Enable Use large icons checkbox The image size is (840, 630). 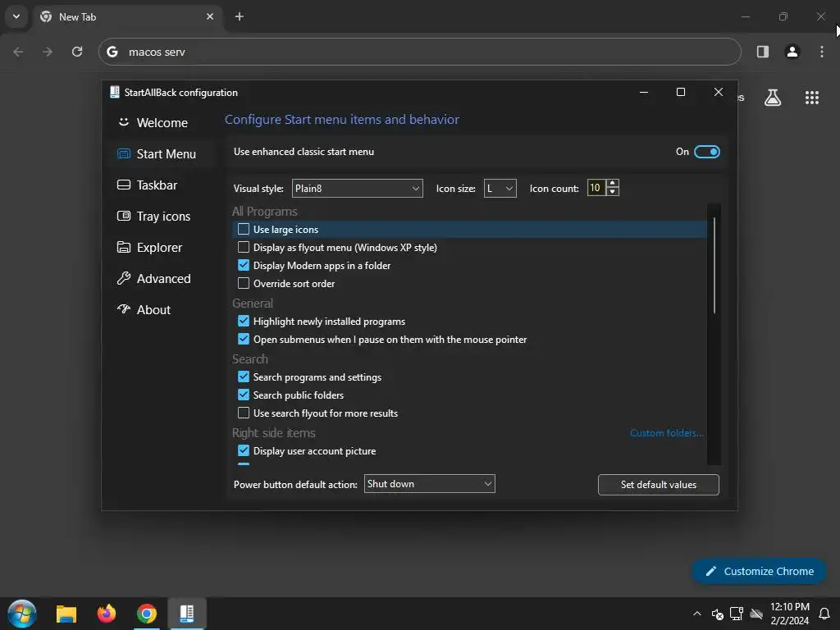(243, 230)
